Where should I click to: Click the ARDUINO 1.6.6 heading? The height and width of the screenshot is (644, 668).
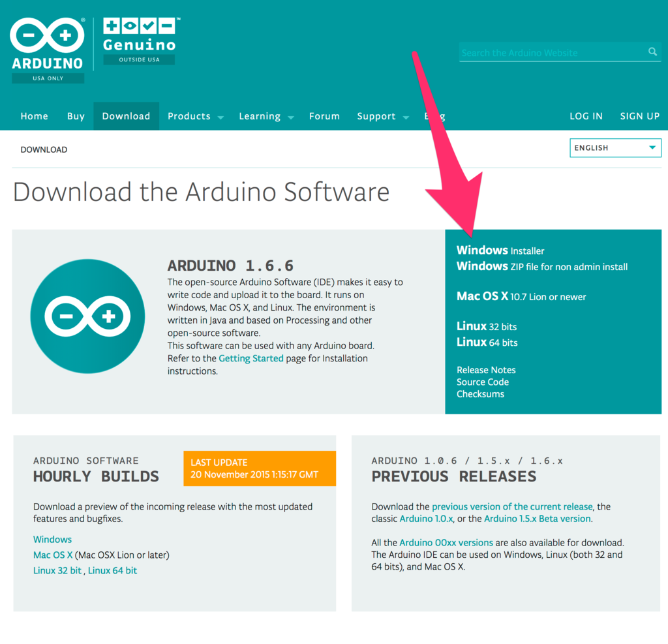pyautogui.click(x=230, y=266)
